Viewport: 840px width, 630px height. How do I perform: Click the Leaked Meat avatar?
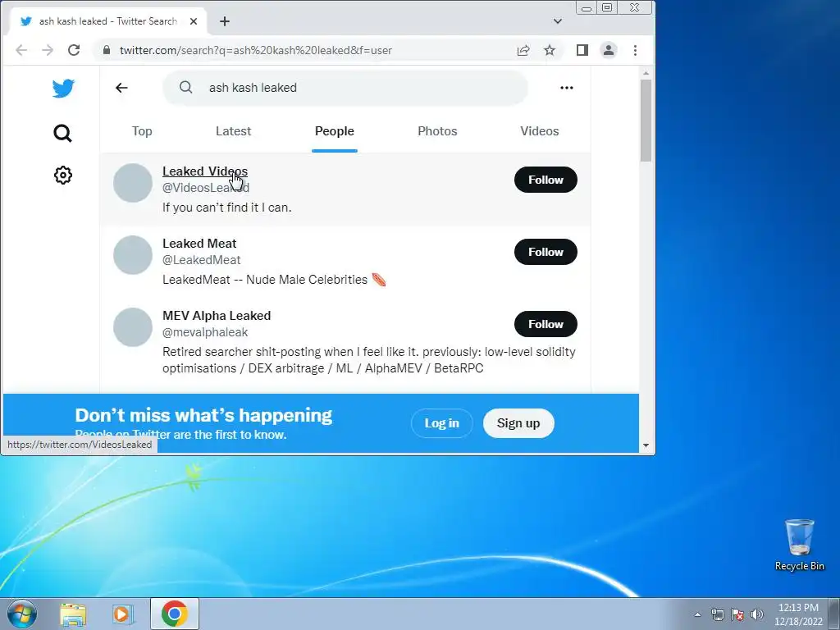pos(133,255)
